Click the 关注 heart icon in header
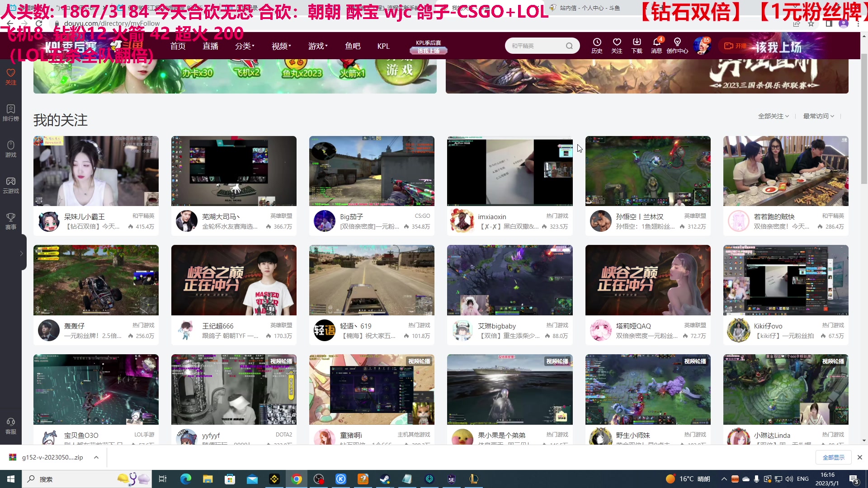The image size is (868, 488). pos(617,46)
